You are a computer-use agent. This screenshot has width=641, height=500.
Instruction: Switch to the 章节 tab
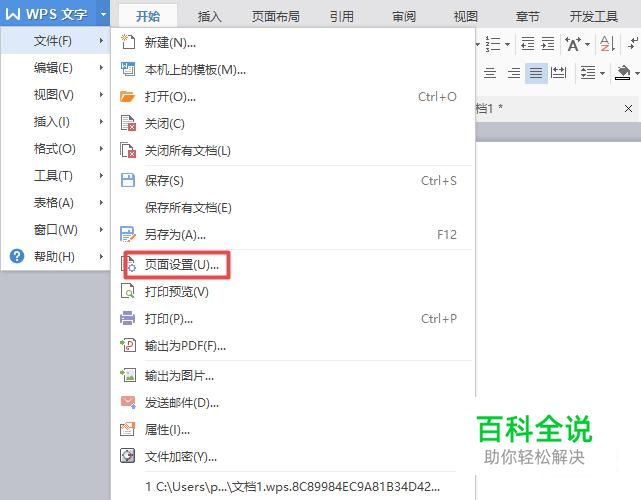(528, 16)
